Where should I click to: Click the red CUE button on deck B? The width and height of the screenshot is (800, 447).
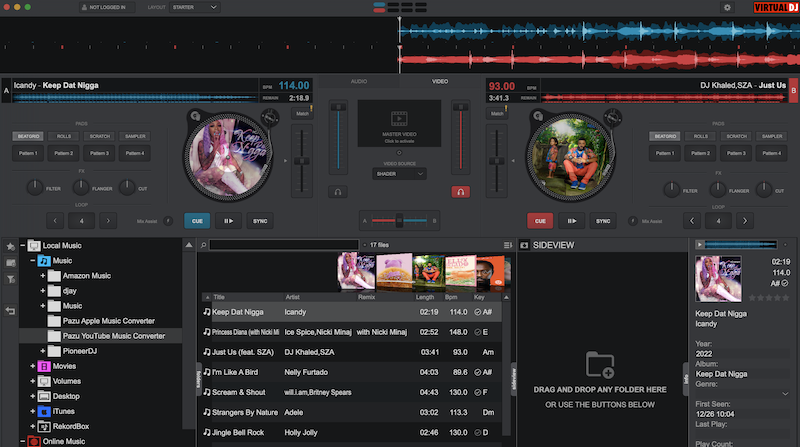click(540, 221)
